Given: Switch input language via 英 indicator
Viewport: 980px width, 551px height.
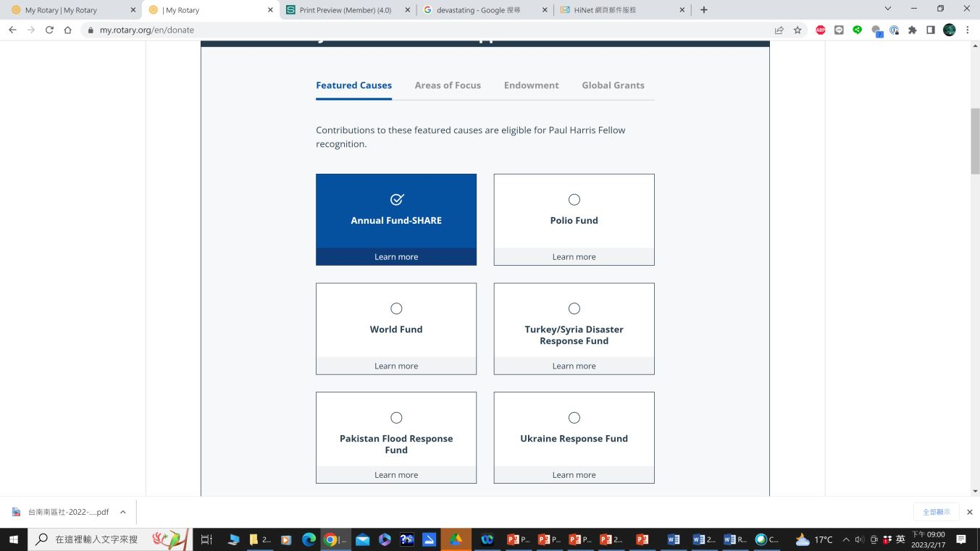Looking at the screenshot, I should 900,539.
